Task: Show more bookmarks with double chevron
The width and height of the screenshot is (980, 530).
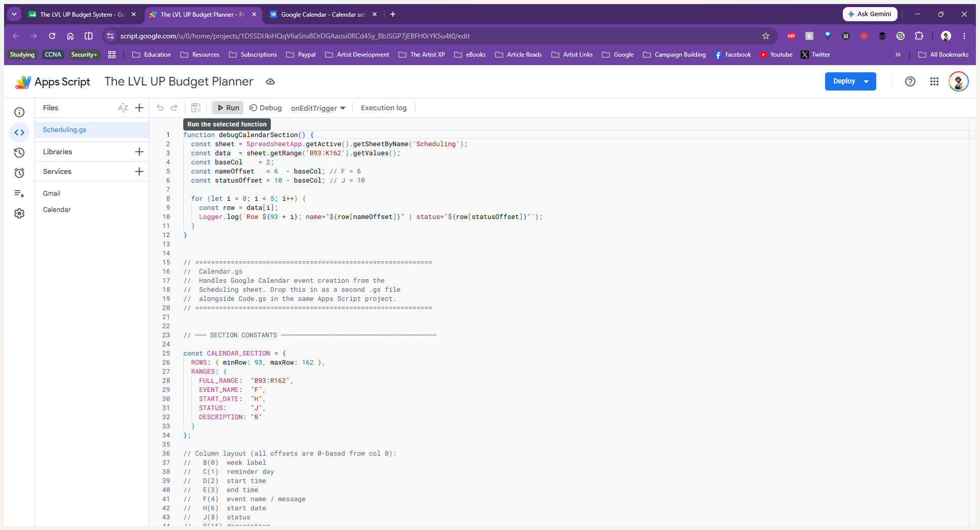Action: (897, 55)
